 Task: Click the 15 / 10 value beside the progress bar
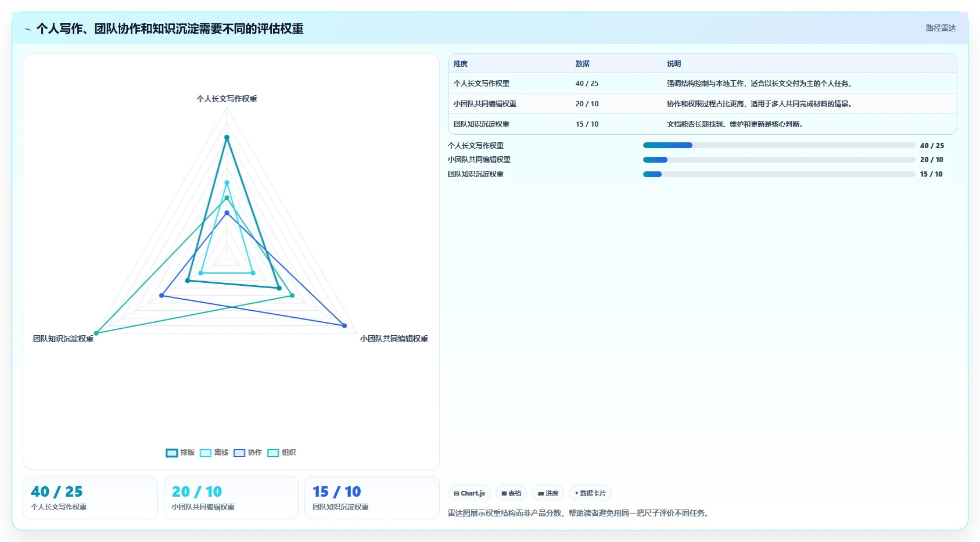pos(931,174)
